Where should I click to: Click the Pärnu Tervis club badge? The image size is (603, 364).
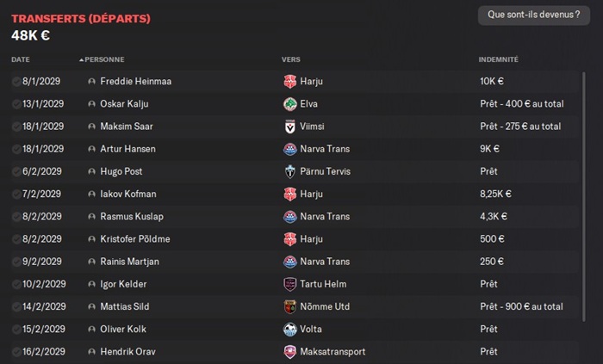pyautogui.click(x=289, y=171)
